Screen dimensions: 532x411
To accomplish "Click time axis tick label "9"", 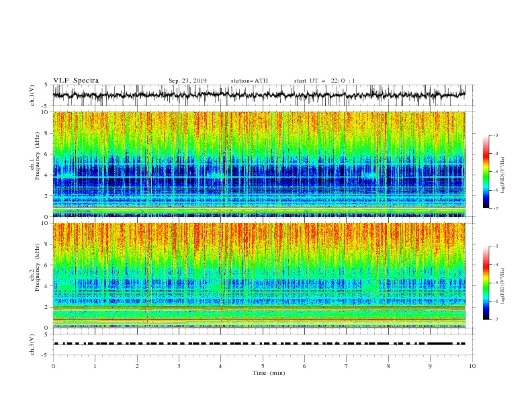I will (x=430, y=366).
